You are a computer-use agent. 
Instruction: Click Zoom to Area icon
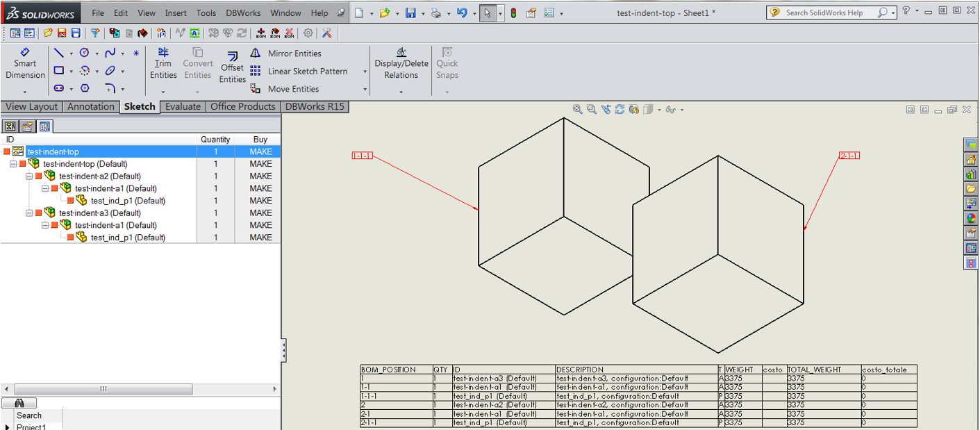(592, 109)
